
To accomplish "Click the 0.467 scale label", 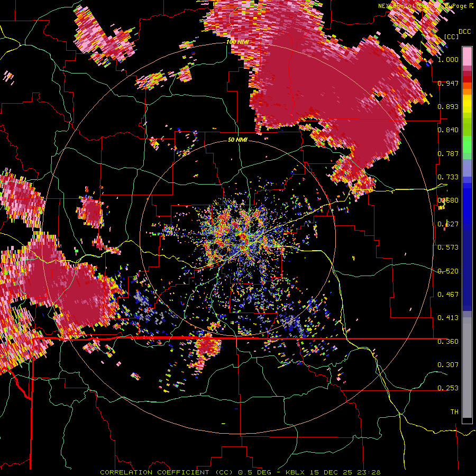I will (448, 295).
